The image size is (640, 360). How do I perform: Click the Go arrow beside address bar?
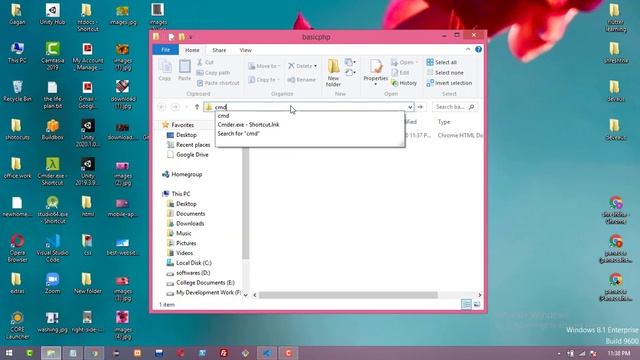coord(420,107)
